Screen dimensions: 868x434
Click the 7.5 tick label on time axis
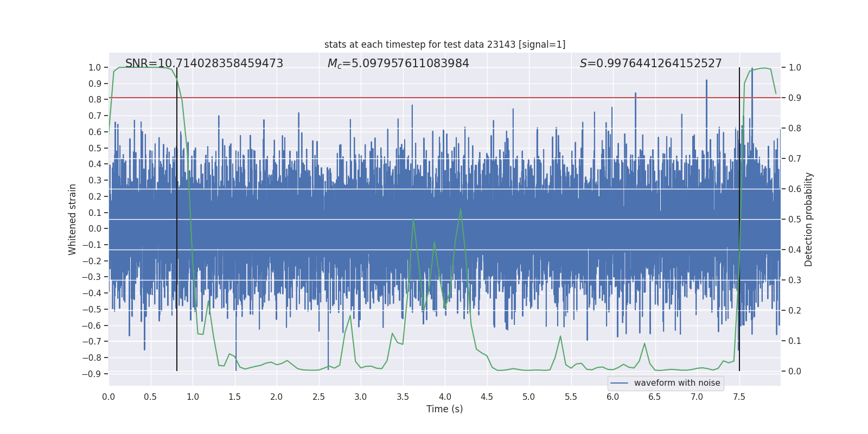[x=739, y=397]
